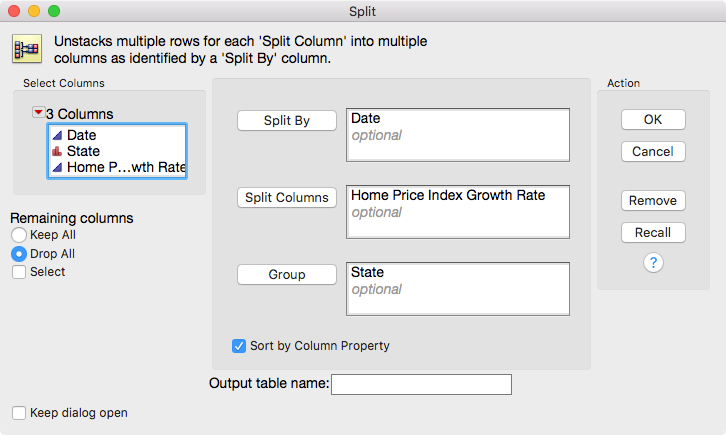Select Keep All radio button
Image resolution: width=726 pixels, height=435 pixels.
click(x=19, y=235)
